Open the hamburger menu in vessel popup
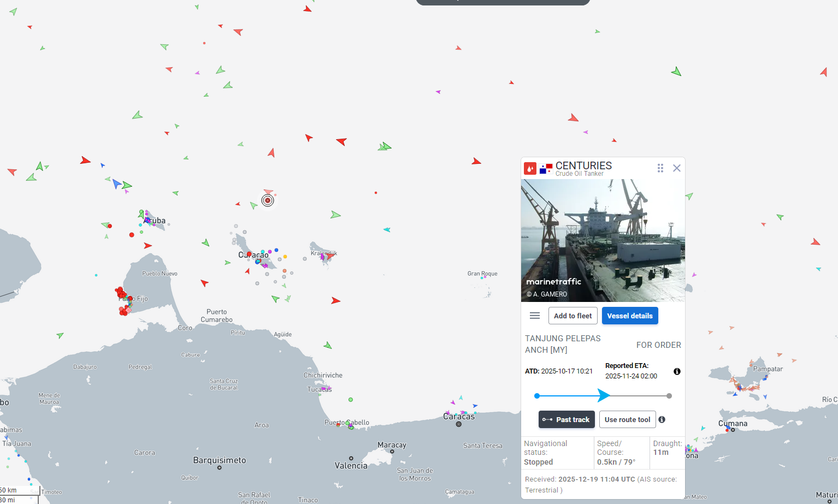838x504 pixels. pos(535,316)
